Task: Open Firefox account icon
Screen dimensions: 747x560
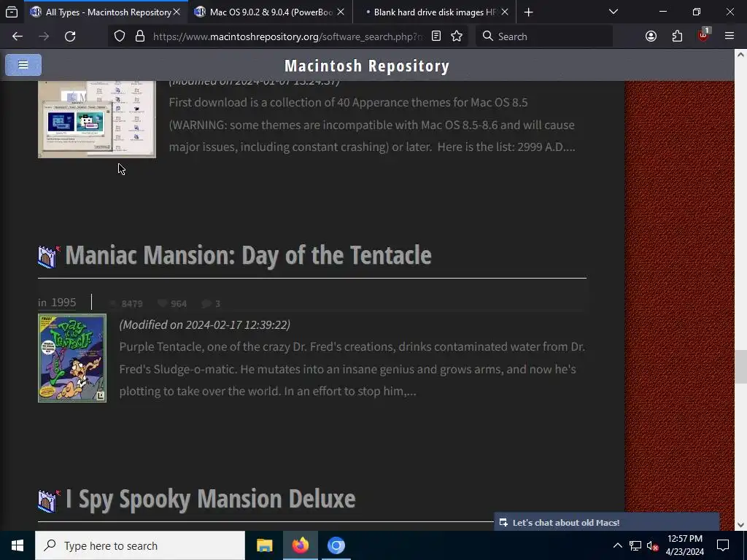Action: 651,36
